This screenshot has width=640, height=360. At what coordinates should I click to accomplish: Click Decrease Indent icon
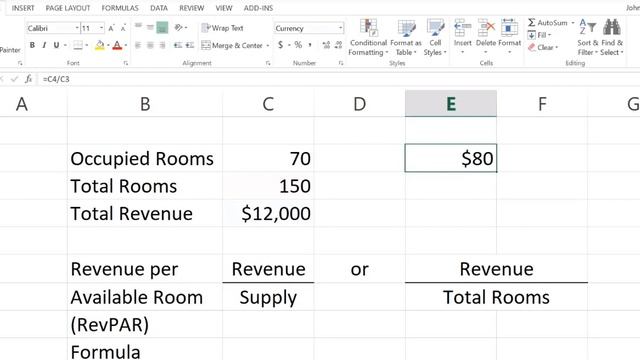point(178,45)
